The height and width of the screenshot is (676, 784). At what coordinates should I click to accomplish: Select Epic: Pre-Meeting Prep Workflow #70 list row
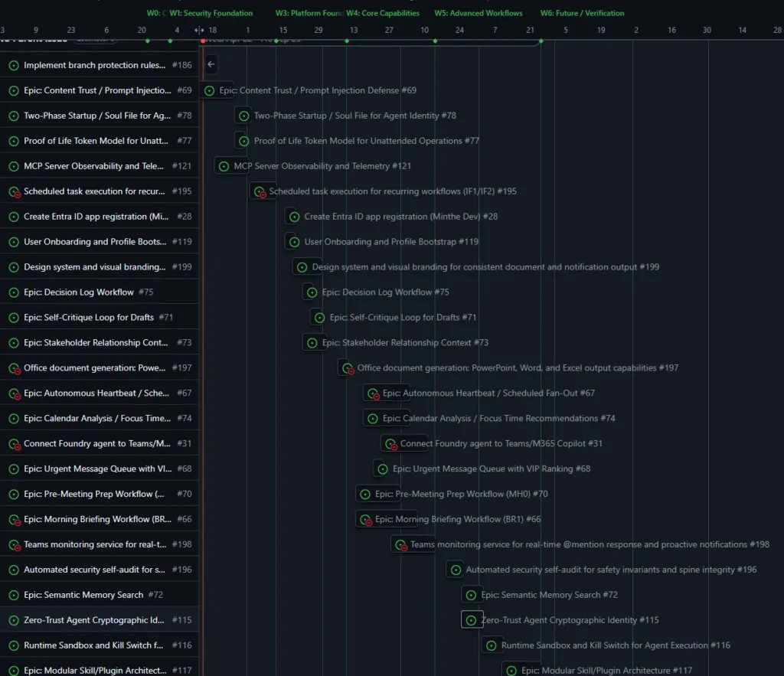100,494
